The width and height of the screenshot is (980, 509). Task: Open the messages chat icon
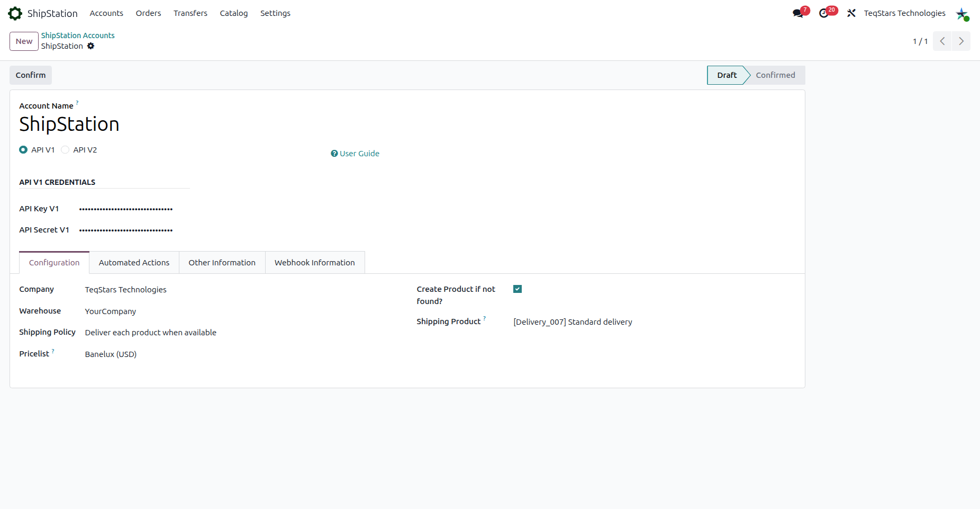click(798, 13)
